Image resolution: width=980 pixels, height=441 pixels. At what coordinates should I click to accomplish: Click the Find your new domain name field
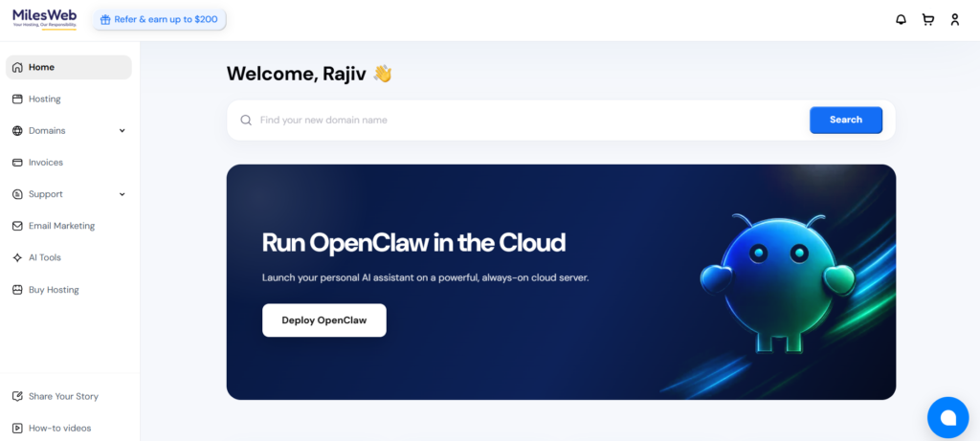[531, 120]
